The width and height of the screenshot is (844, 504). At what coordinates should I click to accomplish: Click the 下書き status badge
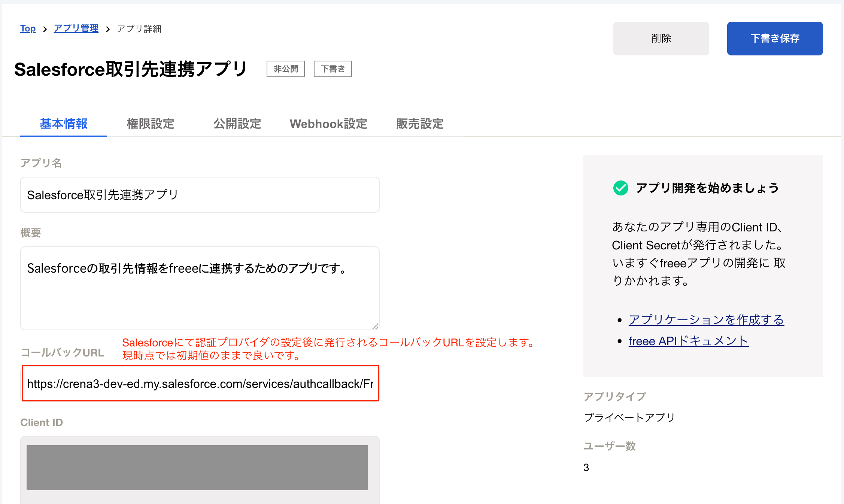point(333,69)
